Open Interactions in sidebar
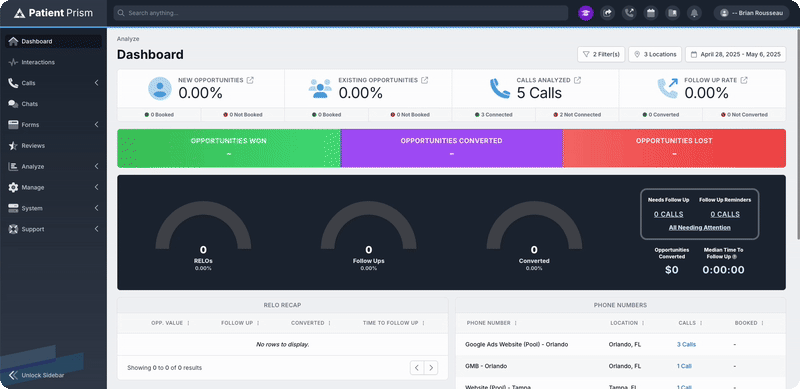Viewport: 800px width, 389px height. coord(53,62)
